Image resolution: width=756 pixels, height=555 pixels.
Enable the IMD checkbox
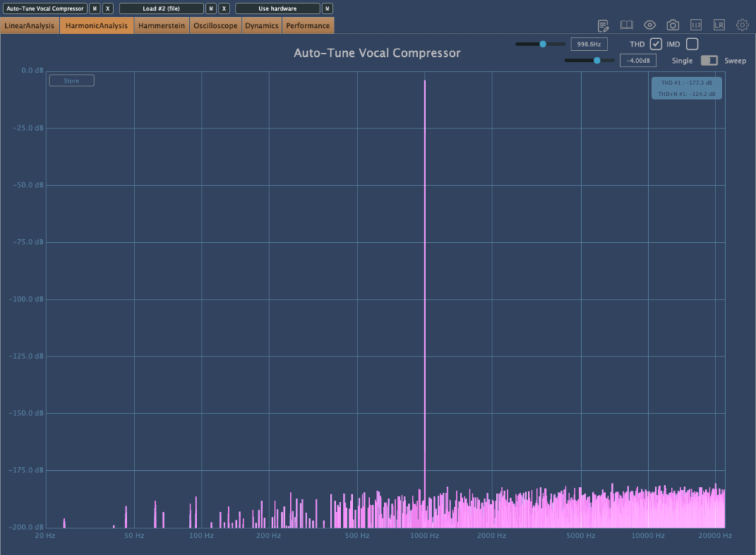[x=692, y=44]
